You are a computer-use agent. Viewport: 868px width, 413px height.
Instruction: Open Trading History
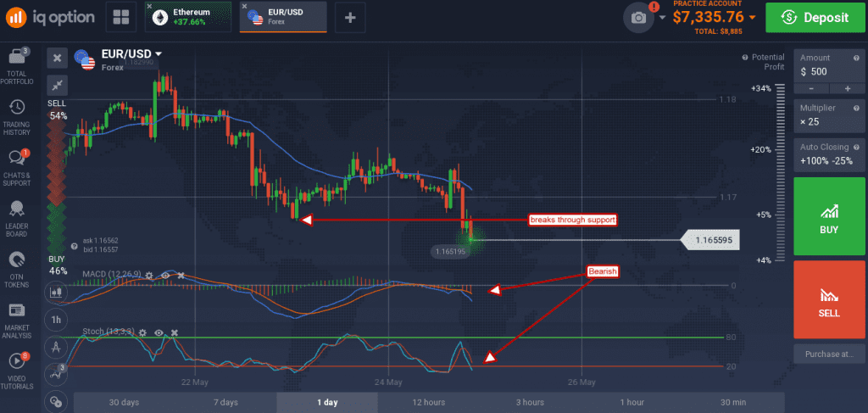tap(17, 117)
